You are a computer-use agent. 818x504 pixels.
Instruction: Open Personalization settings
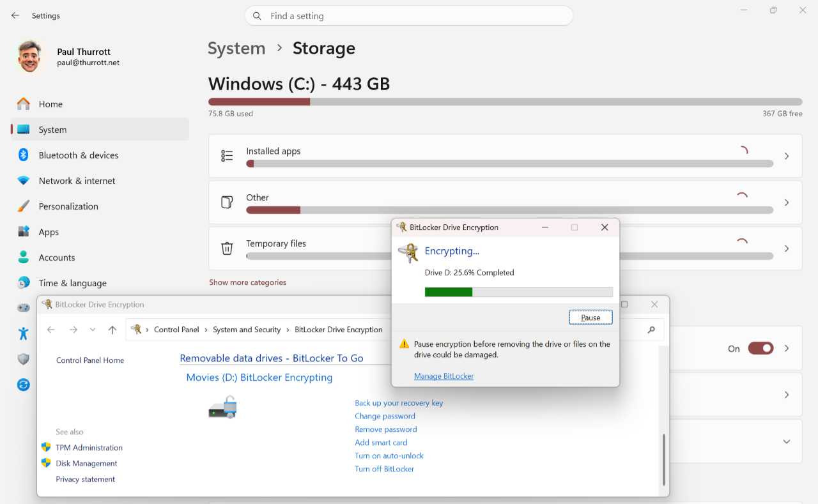100,206
